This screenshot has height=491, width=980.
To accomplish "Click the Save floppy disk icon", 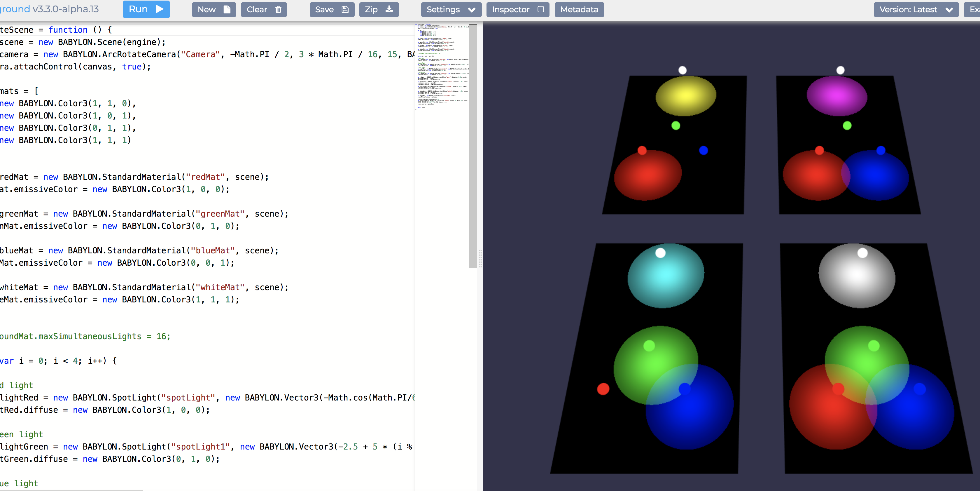I will [345, 10].
